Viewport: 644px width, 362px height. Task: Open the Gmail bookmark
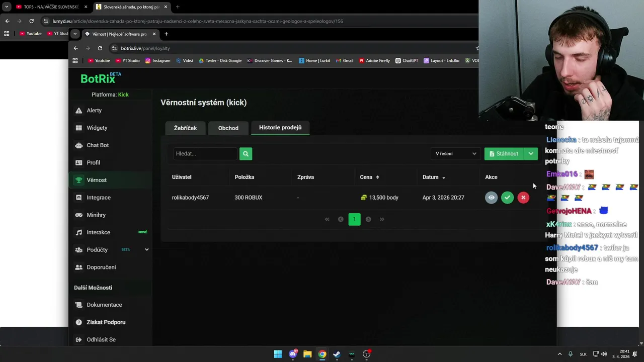point(345,60)
